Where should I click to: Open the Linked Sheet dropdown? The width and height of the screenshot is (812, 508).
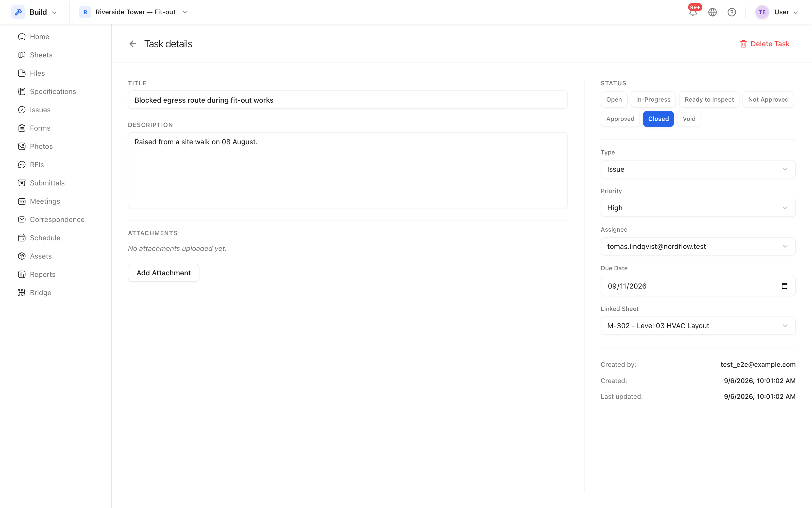(x=698, y=326)
